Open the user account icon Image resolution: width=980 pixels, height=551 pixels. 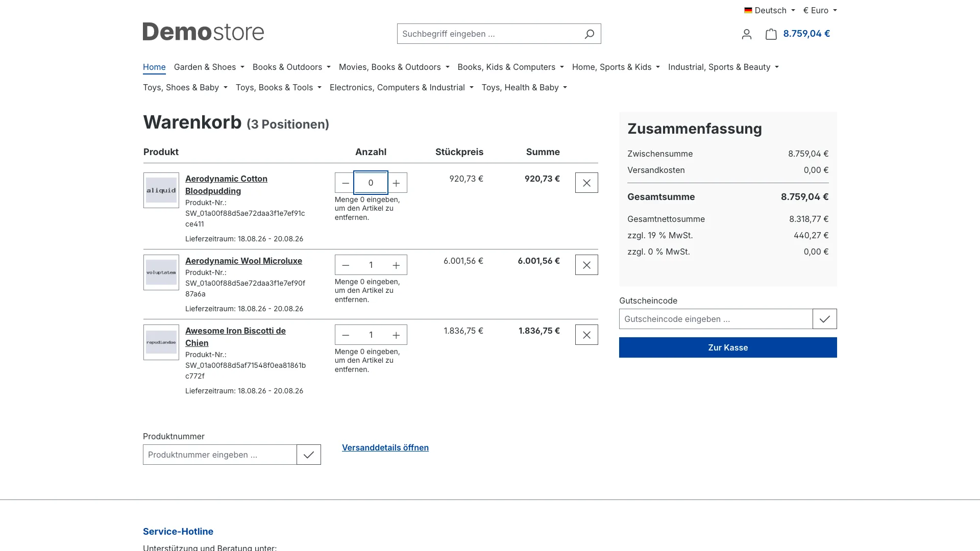[x=747, y=34]
